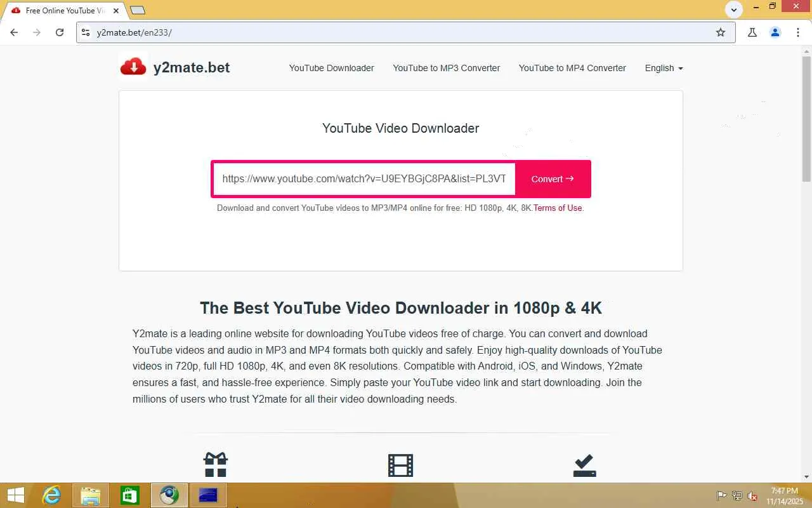The height and width of the screenshot is (508, 812).
Task: Show the clock reading 7:47 PM
Action: pos(785,491)
